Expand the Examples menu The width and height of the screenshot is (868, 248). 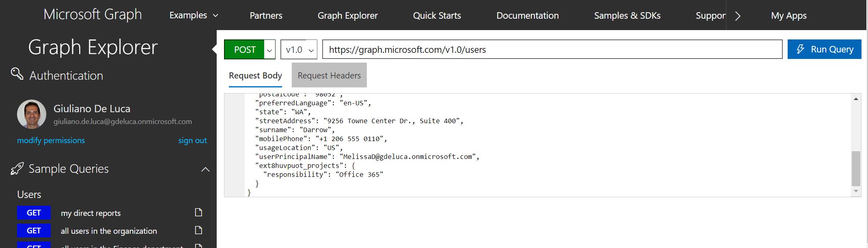[x=194, y=15]
